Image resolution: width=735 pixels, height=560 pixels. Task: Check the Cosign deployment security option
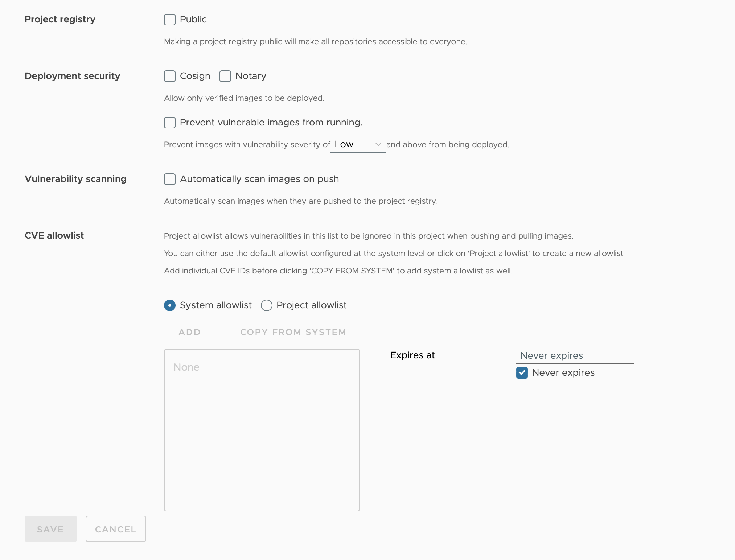coord(169,76)
